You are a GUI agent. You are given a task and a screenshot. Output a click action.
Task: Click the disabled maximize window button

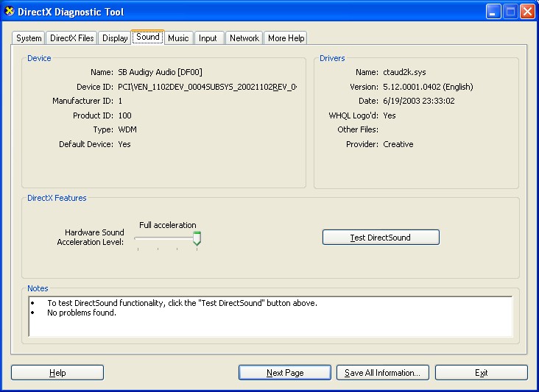[x=510, y=12]
